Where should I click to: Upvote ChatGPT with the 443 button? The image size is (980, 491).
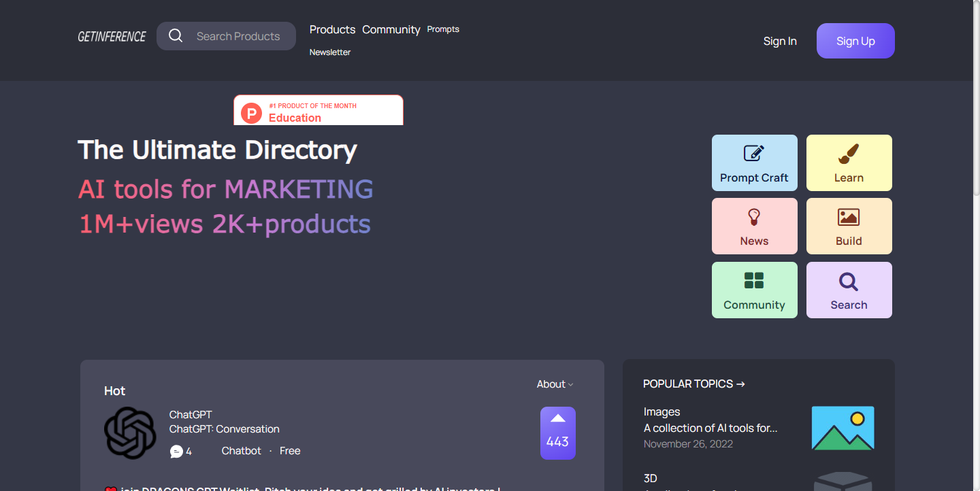tap(558, 433)
